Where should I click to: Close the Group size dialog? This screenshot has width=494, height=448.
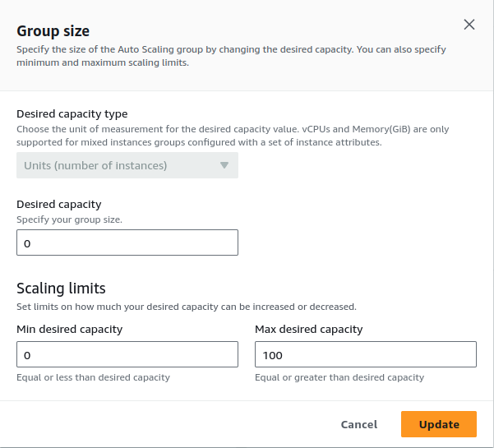click(469, 25)
